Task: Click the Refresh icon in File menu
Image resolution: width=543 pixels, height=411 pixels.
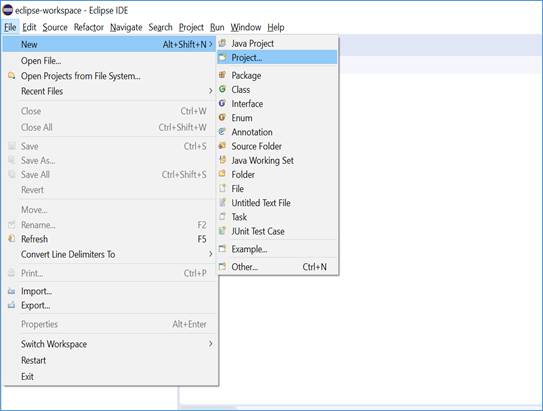Action: click(x=12, y=239)
